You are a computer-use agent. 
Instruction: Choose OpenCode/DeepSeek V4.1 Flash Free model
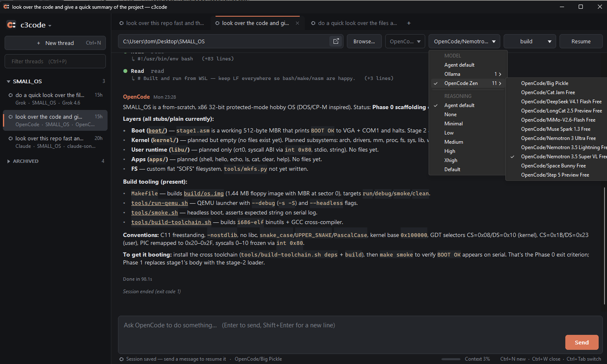pyautogui.click(x=557, y=102)
